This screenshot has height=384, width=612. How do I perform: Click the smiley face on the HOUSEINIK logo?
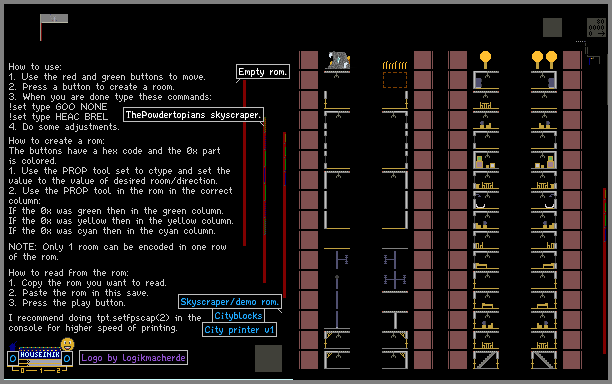pyautogui.click(x=67, y=344)
